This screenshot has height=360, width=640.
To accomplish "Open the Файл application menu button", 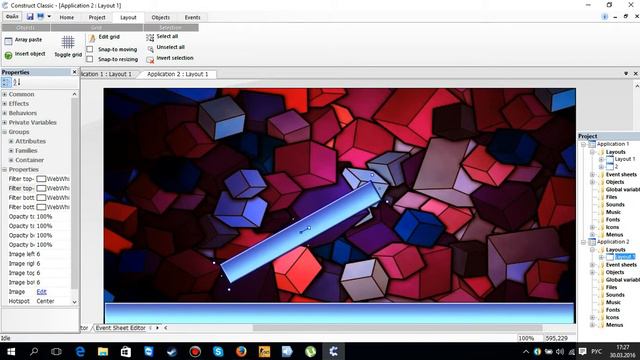I will coord(12,17).
